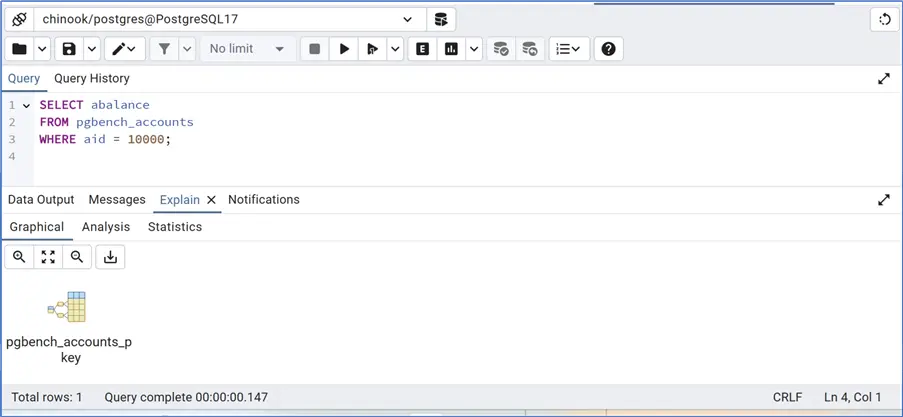Viewport: 903px width, 417px height.
Task: Click the connection status icon
Action: (19, 20)
